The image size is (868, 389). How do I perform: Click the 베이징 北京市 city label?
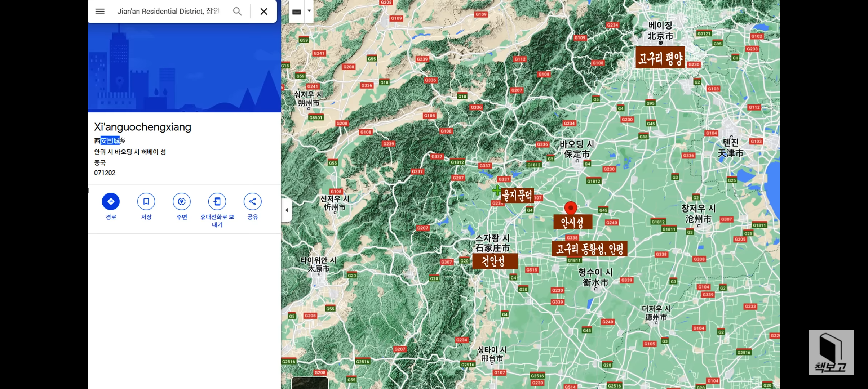tap(660, 31)
